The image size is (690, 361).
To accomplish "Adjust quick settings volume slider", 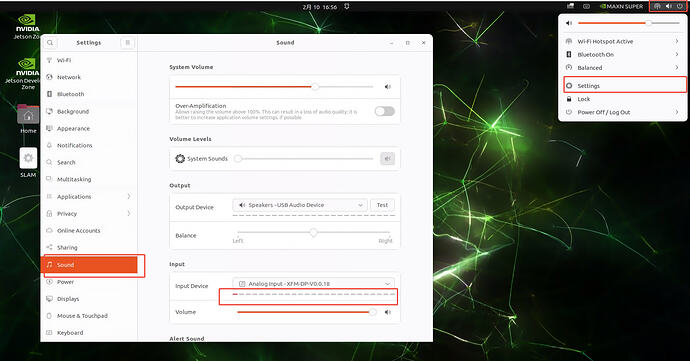I will 629,23.
